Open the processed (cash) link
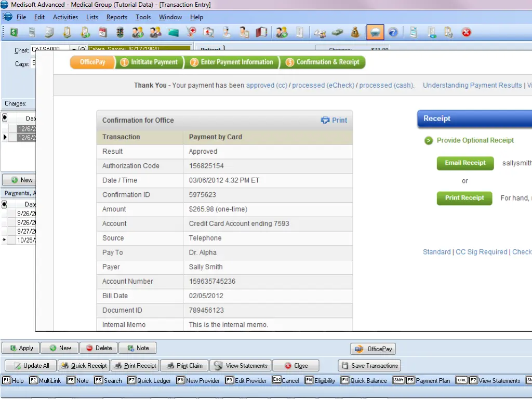Viewport: 532px width, 399px height. [x=387, y=86]
